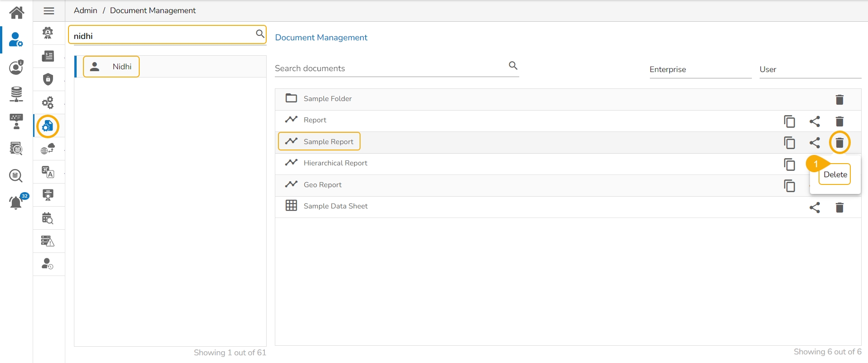Open the User dropdown filter
Viewport: 868px width, 363px height.
pos(810,69)
